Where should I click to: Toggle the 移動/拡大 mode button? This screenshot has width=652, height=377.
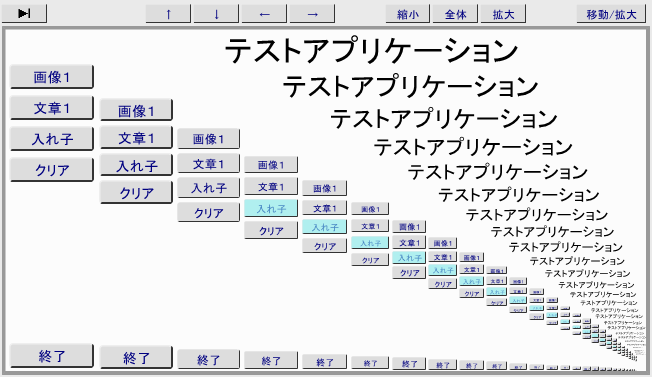(611, 14)
